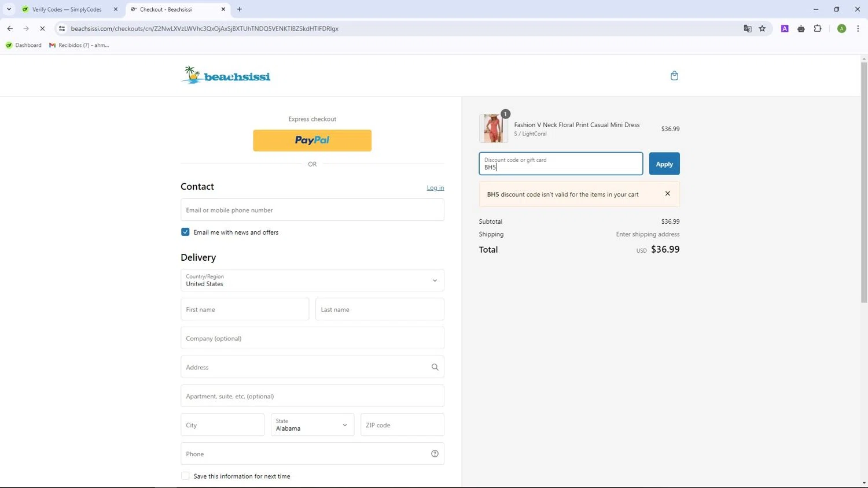Click the First name field
The image size is (868, 488).
point(245,309)
